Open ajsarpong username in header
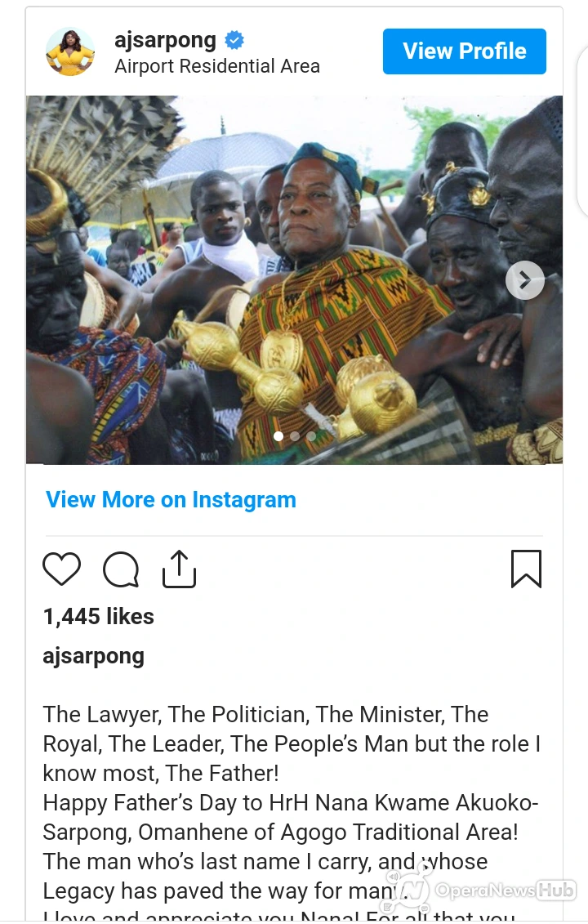588x924 pixels. tap(166, 40)
